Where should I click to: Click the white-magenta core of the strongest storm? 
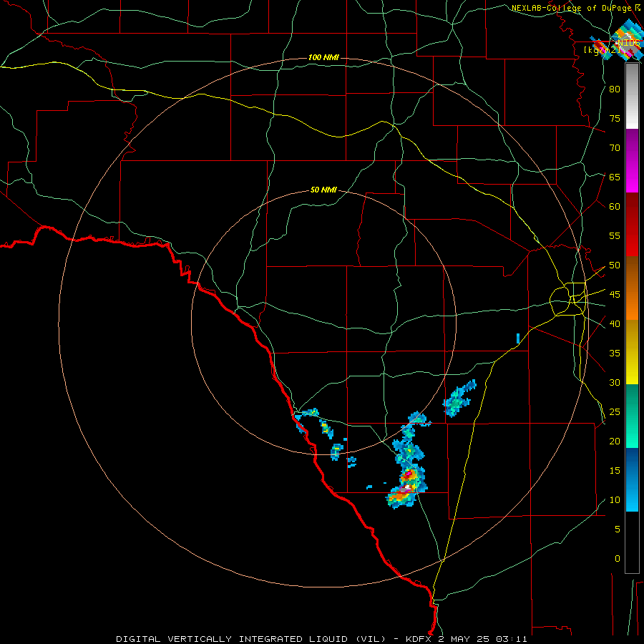click(407, 487)
